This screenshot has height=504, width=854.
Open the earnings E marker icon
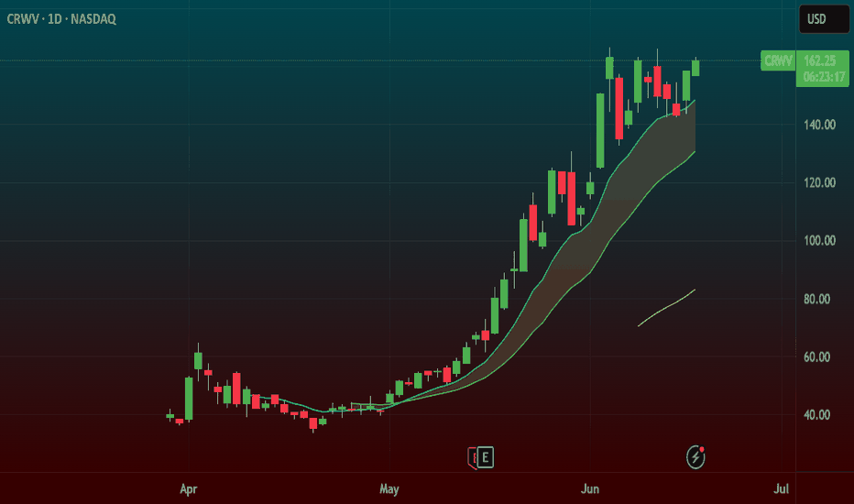pyautogui.click(x=486, y=457)
